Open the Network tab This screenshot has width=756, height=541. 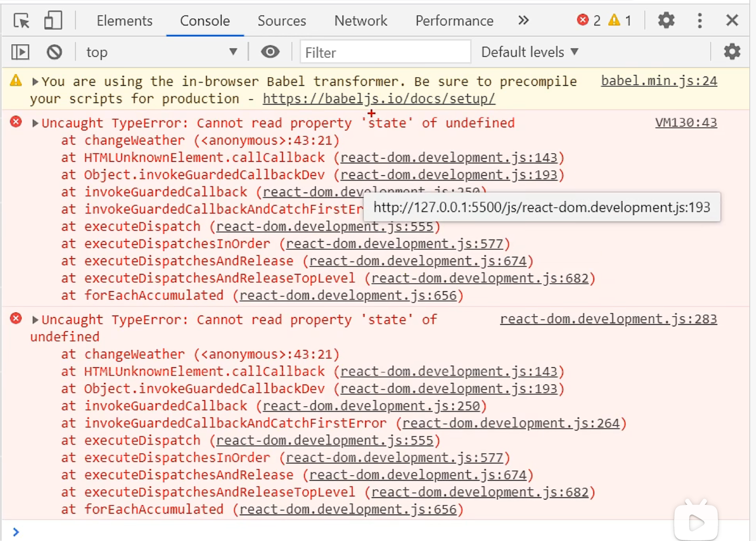(361, 20)
